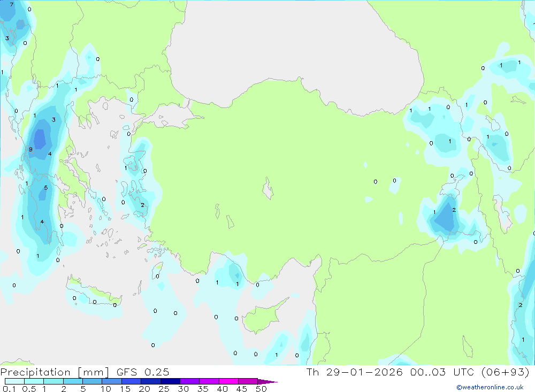Choose the 25–30 mm navy legend swatch
This screenshot has width=535, height=392.
170,381
